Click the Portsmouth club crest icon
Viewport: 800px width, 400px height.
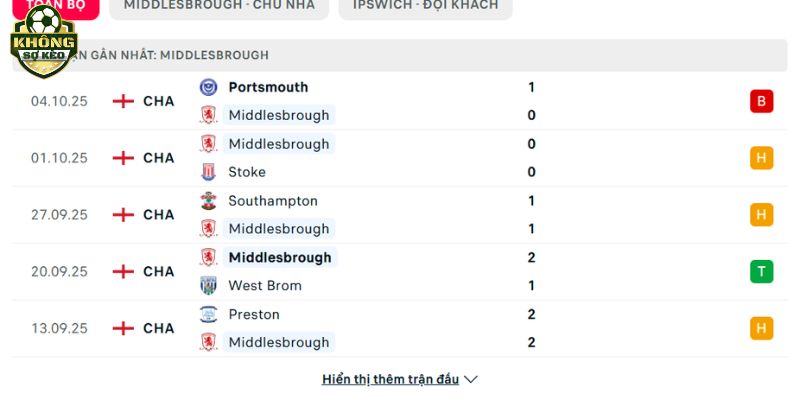[208, 87]
